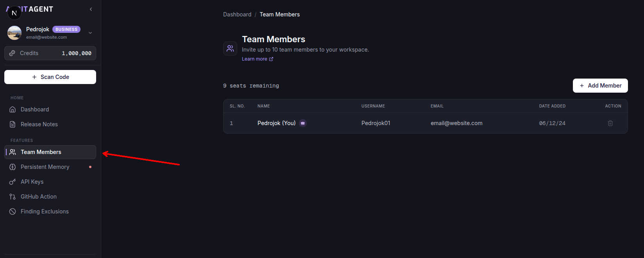Click the NAME column header
The height and width of the screenshot is (258, 644).
coord(264,106)
